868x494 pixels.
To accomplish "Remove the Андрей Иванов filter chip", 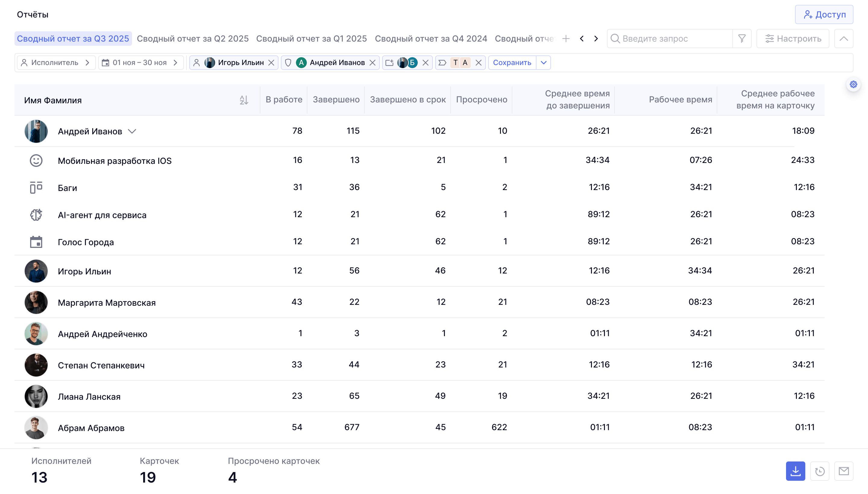I will pyautogui.click(x=373, y=63).
